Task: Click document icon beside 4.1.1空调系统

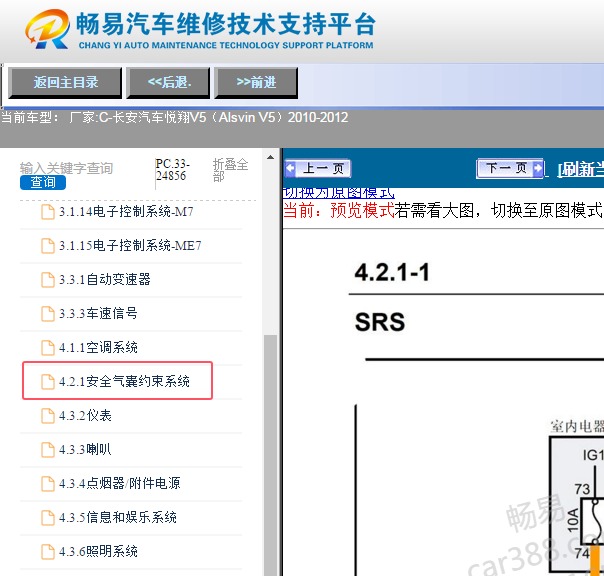Action: click(x=48, y=348)
